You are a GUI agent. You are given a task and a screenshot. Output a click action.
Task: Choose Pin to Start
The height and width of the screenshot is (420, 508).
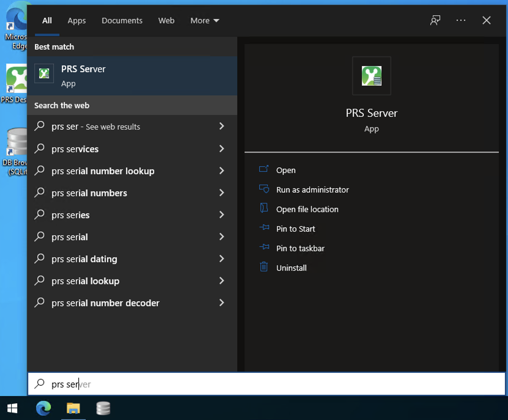pyautogui.click(x=296, y=229)
